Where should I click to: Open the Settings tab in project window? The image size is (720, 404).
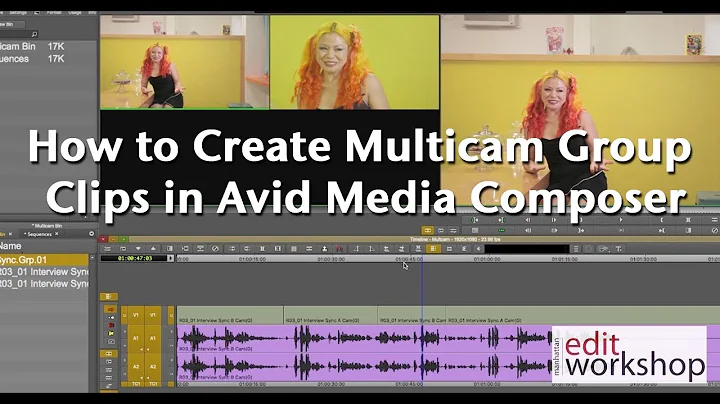pos(18,12)
